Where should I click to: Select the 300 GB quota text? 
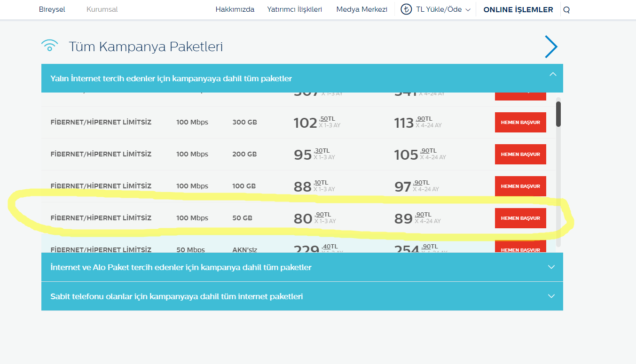tap(244, 122)
